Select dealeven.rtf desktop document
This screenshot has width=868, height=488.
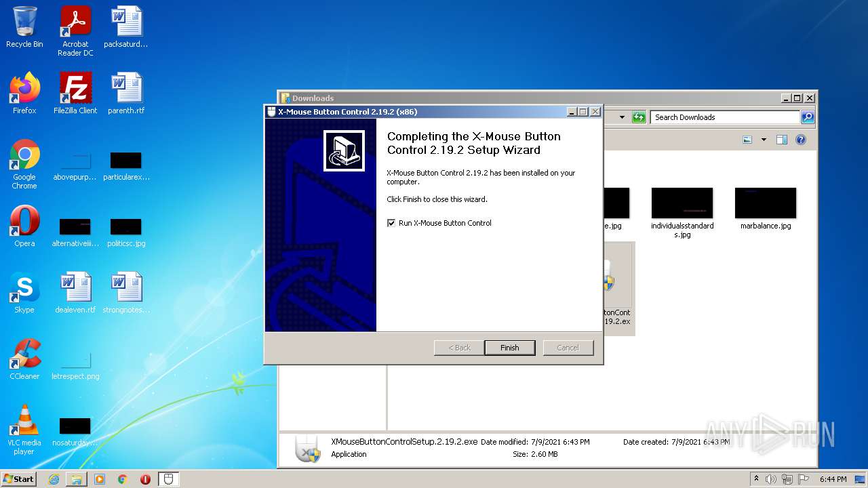pos(75,293)
